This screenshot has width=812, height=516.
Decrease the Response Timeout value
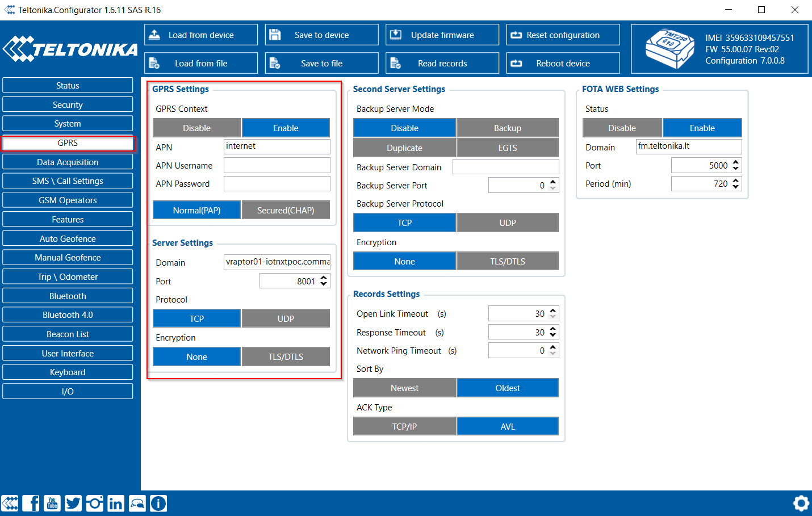click(x=553, y=335)
